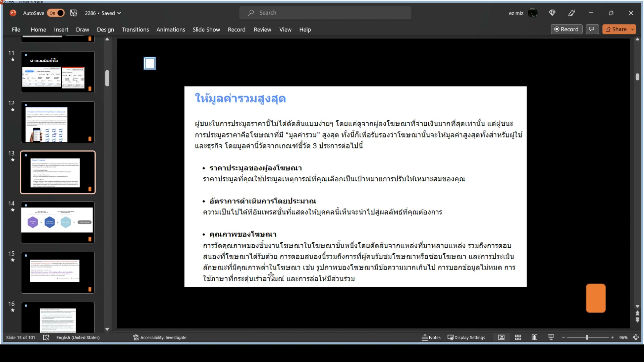Toggle the Notes pane
The height and width of the screenshot is (362, 644).
click(431, 338)
